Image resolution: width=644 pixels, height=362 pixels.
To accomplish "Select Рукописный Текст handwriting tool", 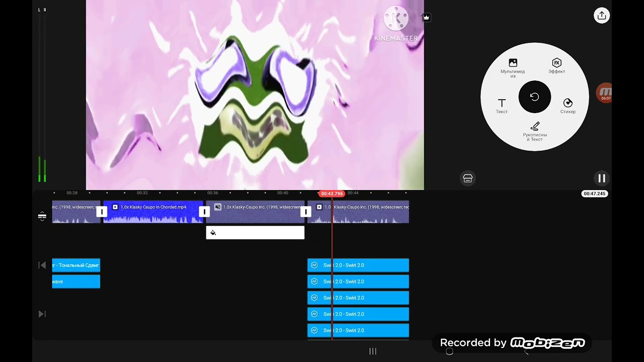I will coord(535,131).
